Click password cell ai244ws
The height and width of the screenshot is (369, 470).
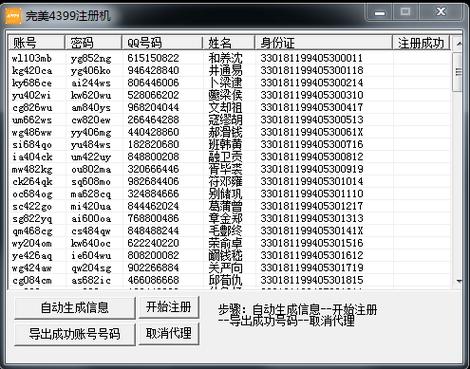coord(91,83)
